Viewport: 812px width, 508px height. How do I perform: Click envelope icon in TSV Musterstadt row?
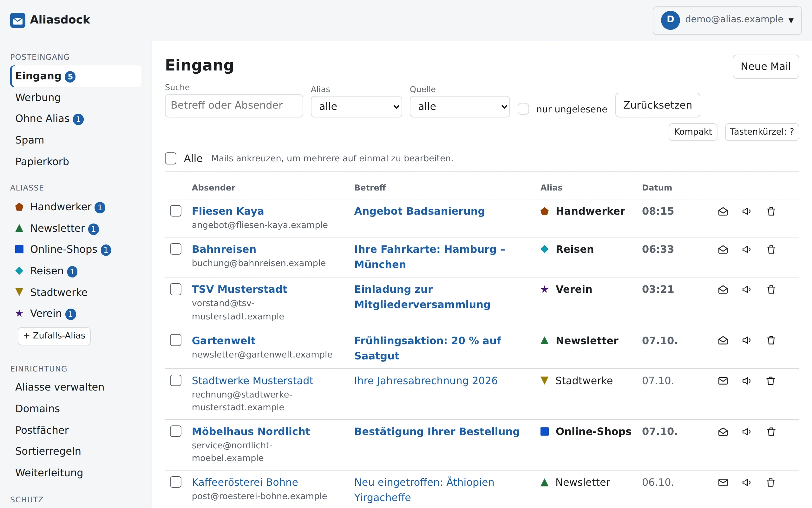point(723,289)
